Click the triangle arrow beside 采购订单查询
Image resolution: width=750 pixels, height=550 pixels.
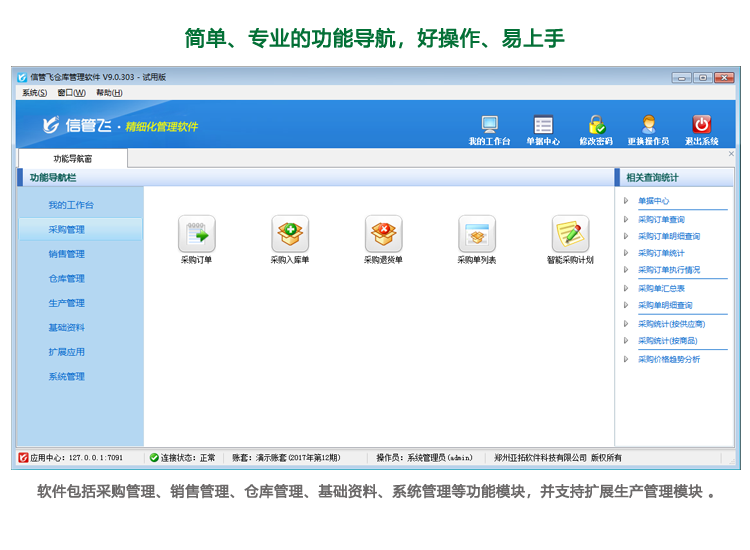(x=626, y=220)
